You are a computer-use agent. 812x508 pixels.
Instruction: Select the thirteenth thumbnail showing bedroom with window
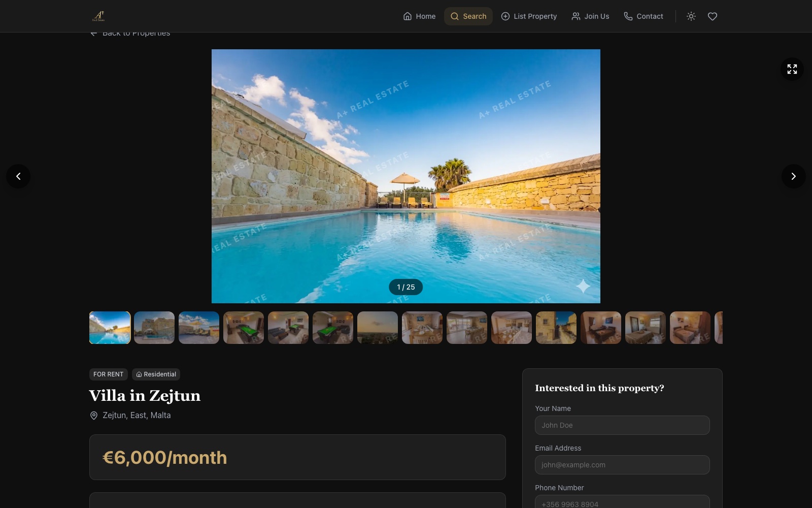[x=646, y=328]
